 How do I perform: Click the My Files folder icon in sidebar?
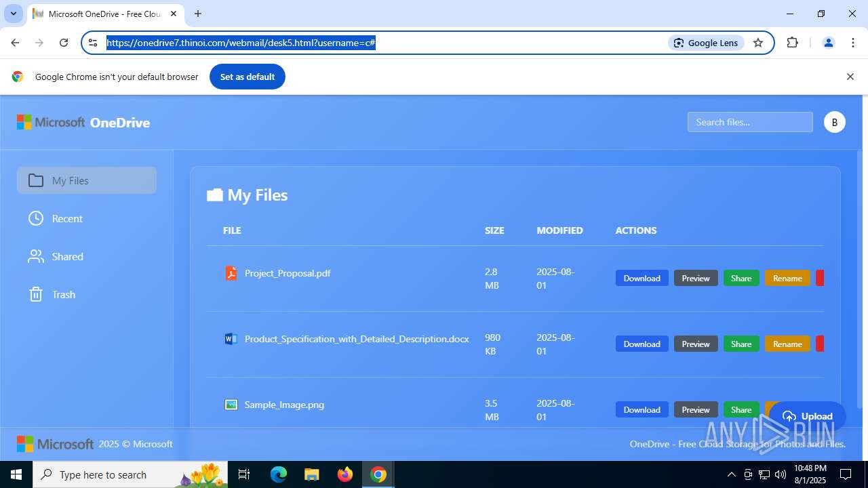point(36,180)
